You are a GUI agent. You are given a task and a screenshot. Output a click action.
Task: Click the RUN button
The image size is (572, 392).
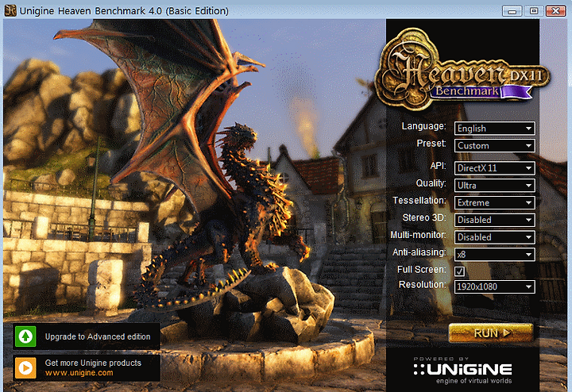[491, 333]
